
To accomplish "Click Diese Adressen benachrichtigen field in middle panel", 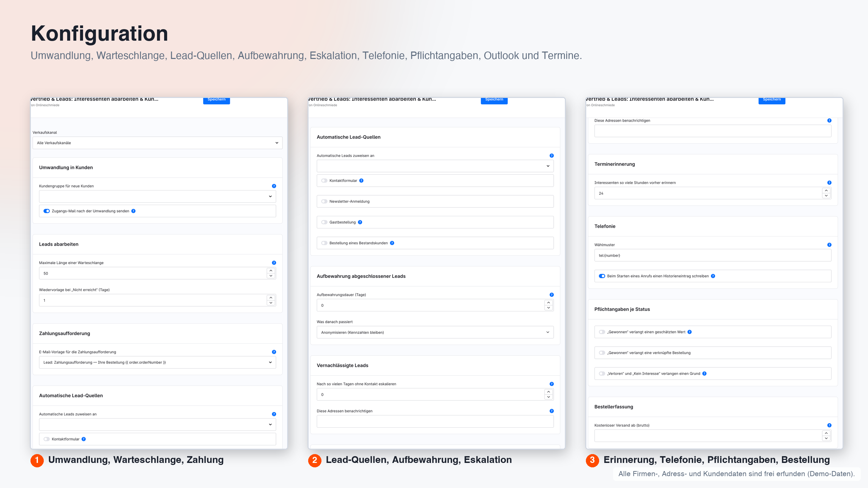I will (435, 422).
